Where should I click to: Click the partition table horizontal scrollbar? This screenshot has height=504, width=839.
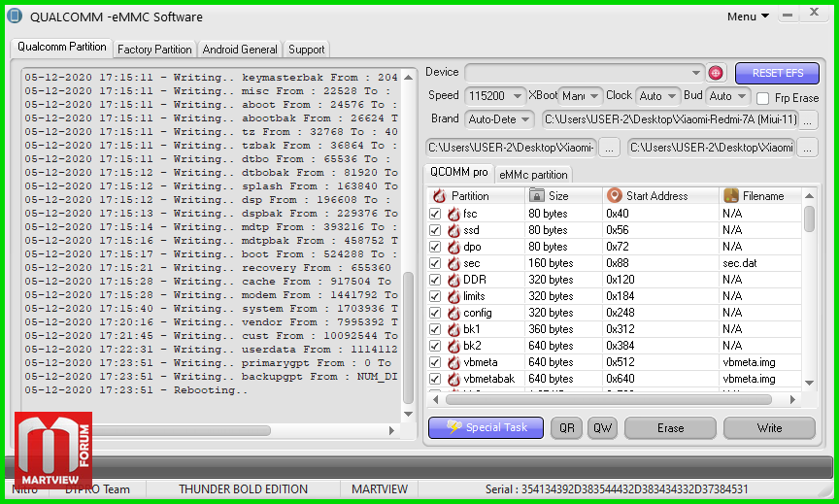click(x=609, y=400)
